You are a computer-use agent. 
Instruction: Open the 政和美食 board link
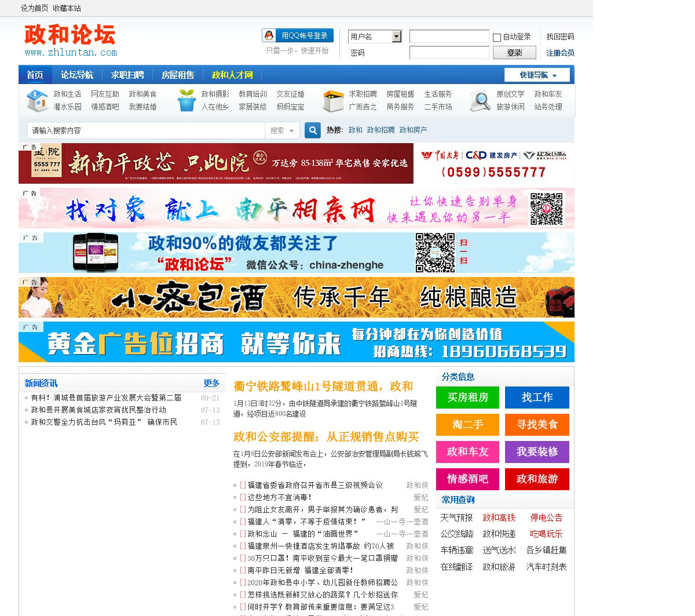pos(142,94)
